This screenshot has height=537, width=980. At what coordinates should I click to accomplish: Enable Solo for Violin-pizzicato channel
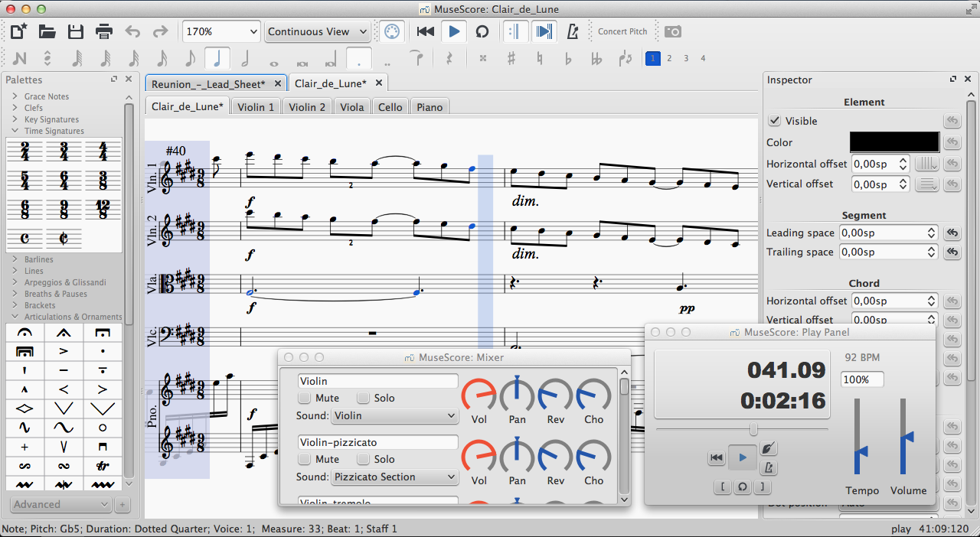(x=363, y=459)
